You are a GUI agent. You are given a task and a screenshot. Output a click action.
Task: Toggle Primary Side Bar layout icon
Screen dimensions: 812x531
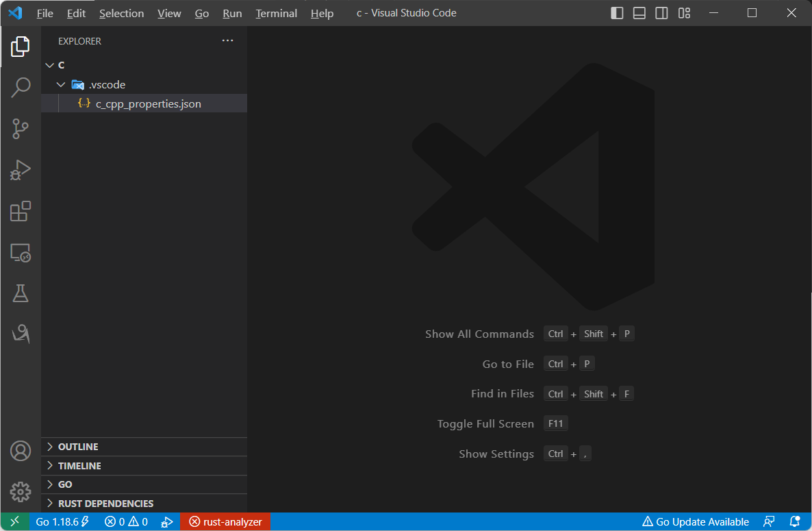click(x=617, y=13)
